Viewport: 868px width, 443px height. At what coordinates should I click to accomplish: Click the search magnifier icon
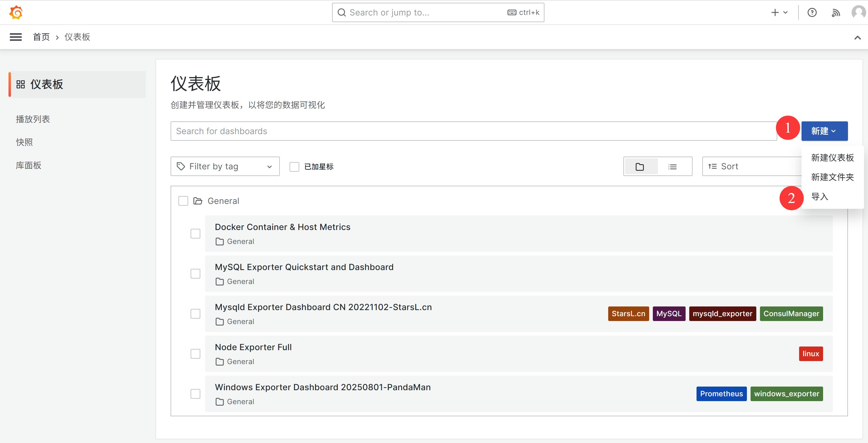341,12
